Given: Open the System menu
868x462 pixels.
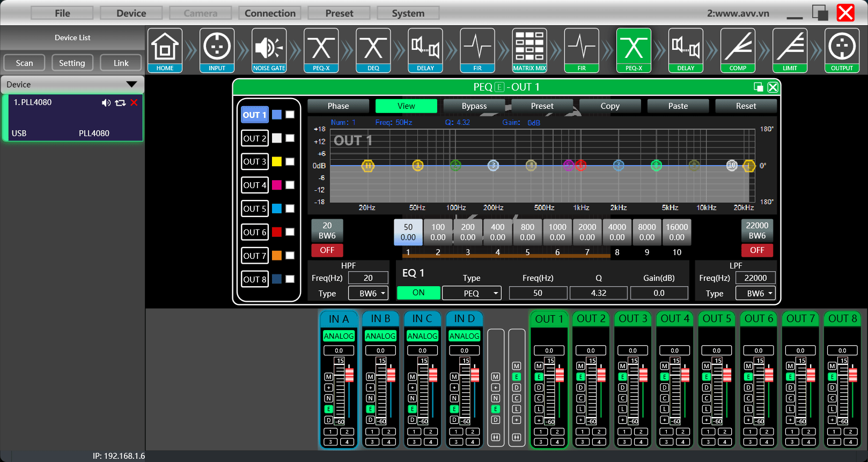Looking at the screenshot, I should pos(408,13).
